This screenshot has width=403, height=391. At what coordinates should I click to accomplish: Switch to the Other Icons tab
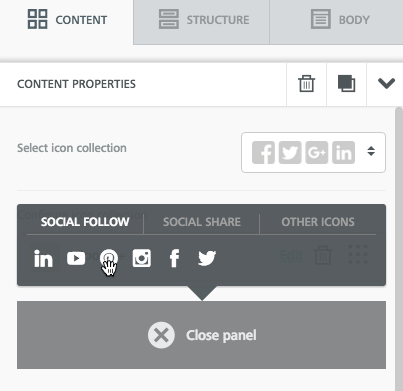(318, 222)
